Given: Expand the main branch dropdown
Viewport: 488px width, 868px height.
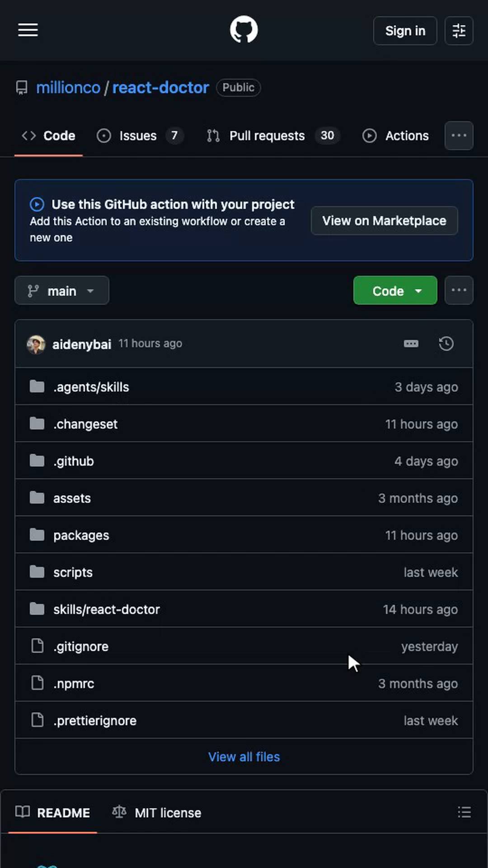Looking at the screenshot, I should point(62,291).
